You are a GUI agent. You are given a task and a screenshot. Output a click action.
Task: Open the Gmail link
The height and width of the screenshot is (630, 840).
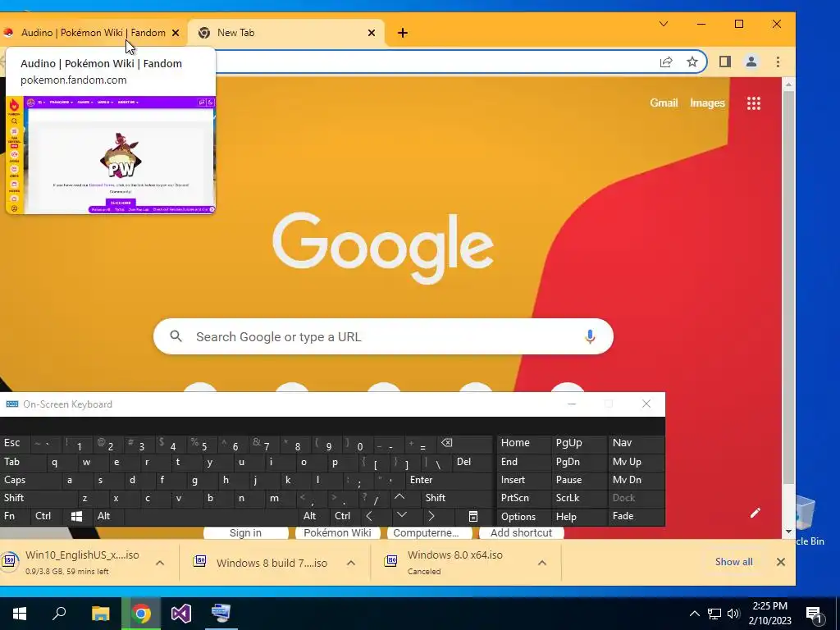pos(664,103)
